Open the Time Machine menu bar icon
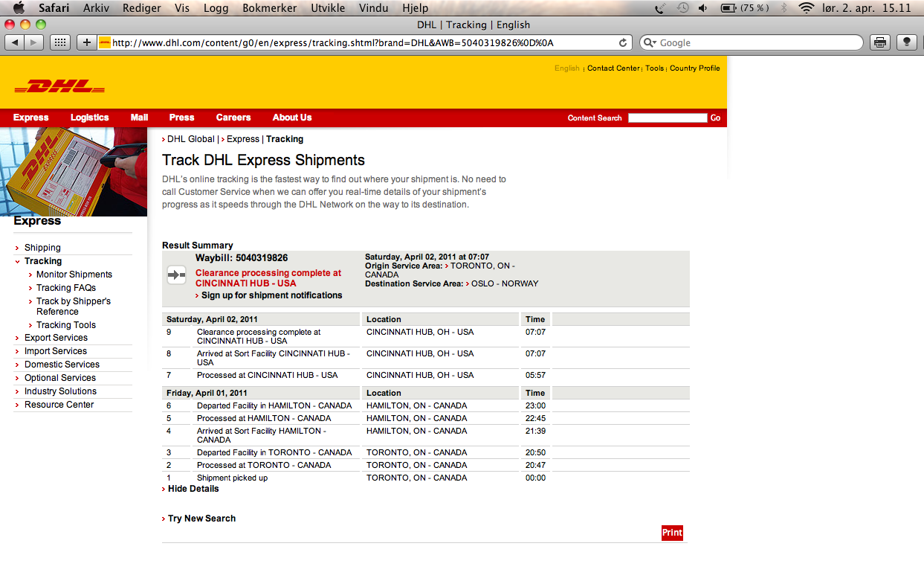924x584 pixels. pos(682,8)
